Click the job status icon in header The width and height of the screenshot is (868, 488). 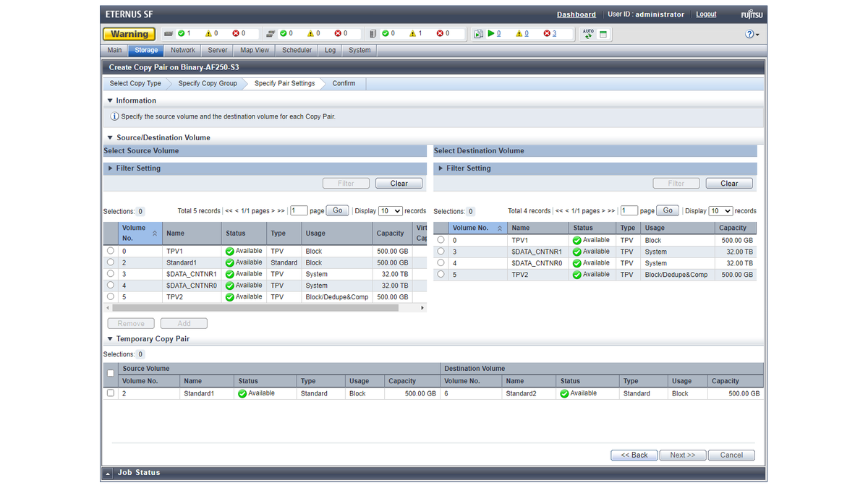478,34
